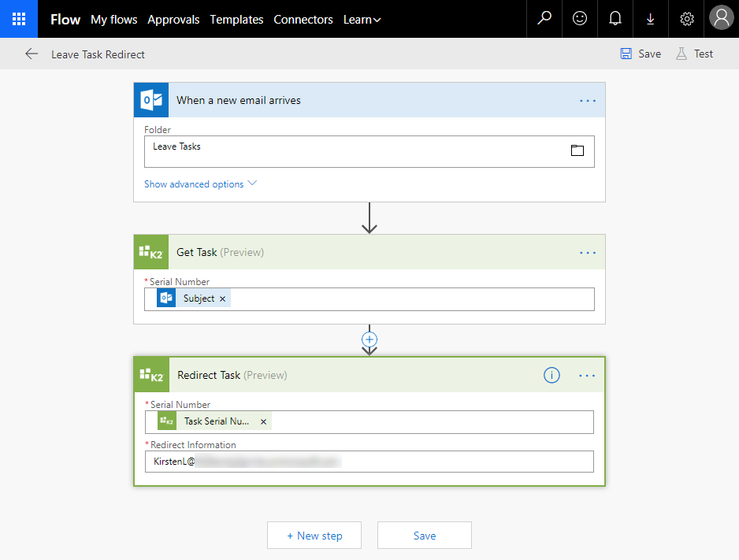Click the download arrow icon
Image resolution: width=739 pixels, height=560 pixels.
pos(651,19)
